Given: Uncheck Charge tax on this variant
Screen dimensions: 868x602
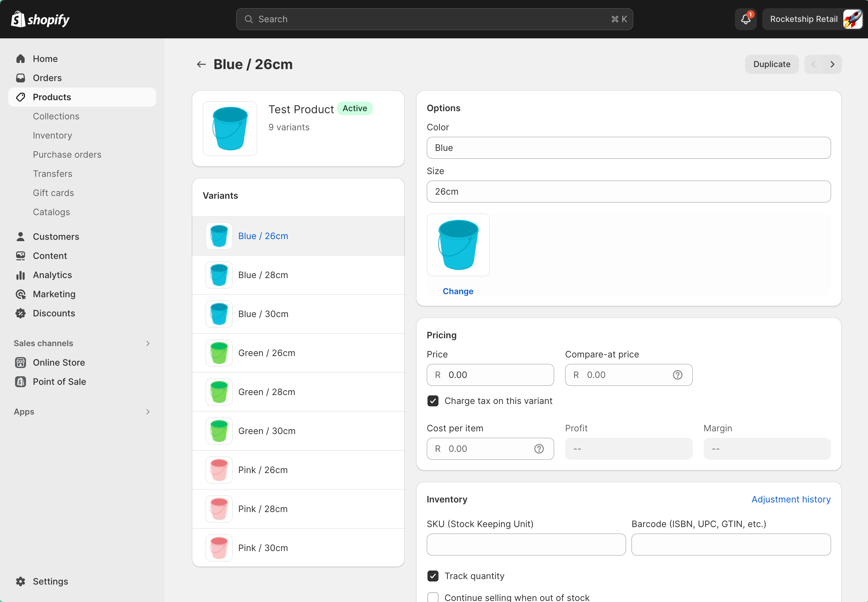Looking at the screenshot, I should click(x=433, y=401).
